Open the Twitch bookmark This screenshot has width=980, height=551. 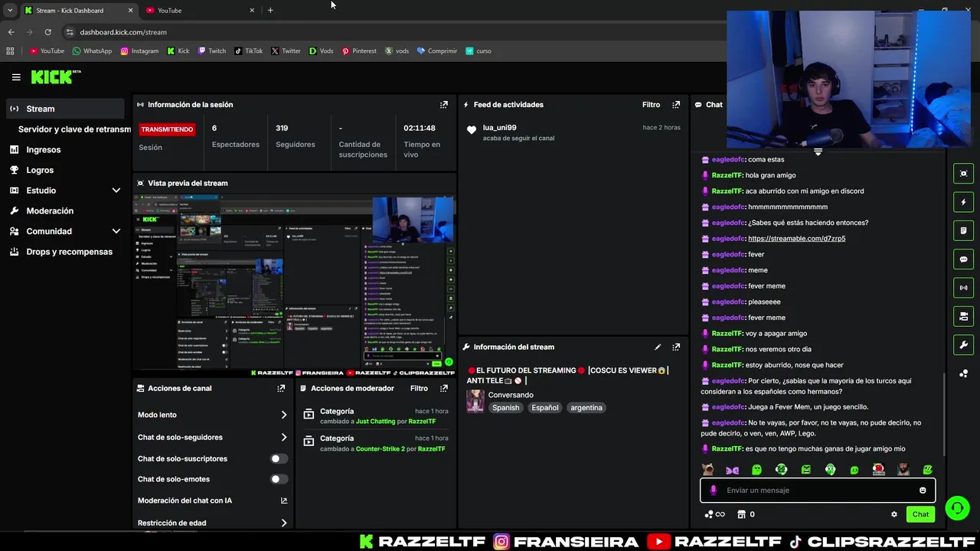click(x=212, y=51)
